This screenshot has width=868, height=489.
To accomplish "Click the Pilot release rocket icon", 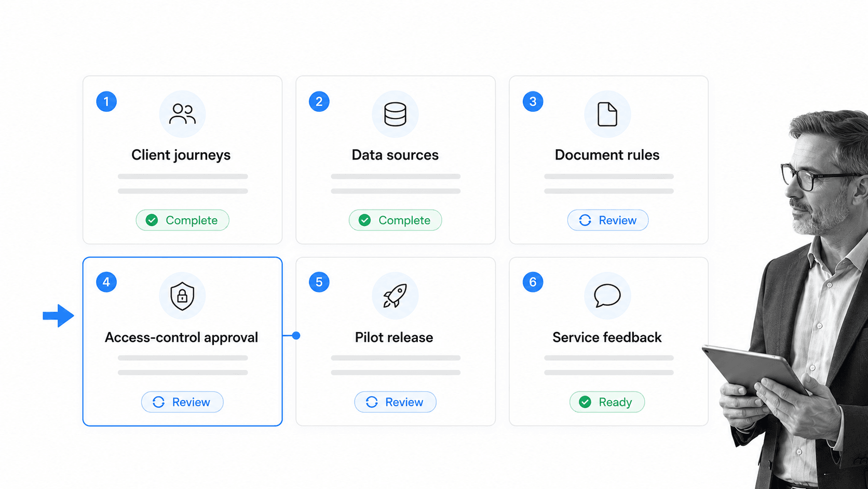I will pyautogui.click(x=395, y=296).
